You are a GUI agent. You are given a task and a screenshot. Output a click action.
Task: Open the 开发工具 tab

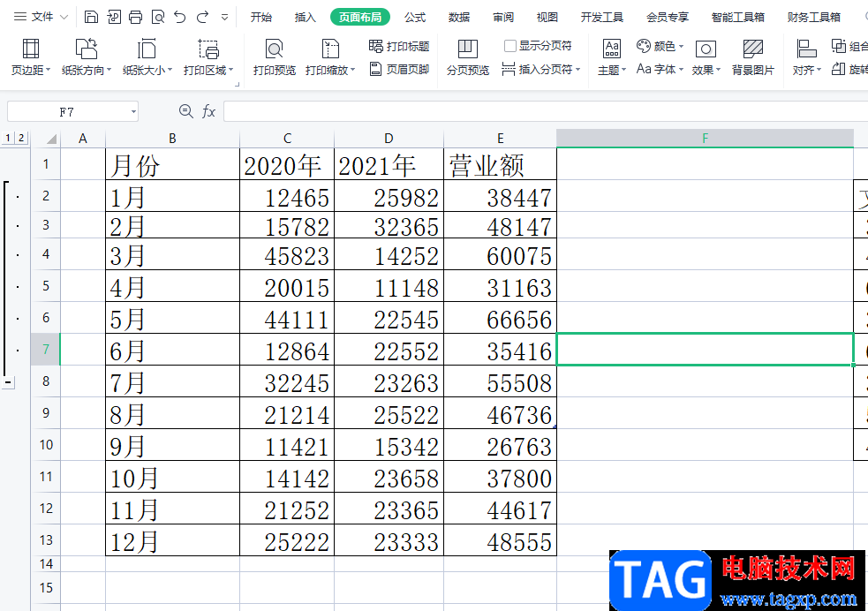click(x=602, y=17)
